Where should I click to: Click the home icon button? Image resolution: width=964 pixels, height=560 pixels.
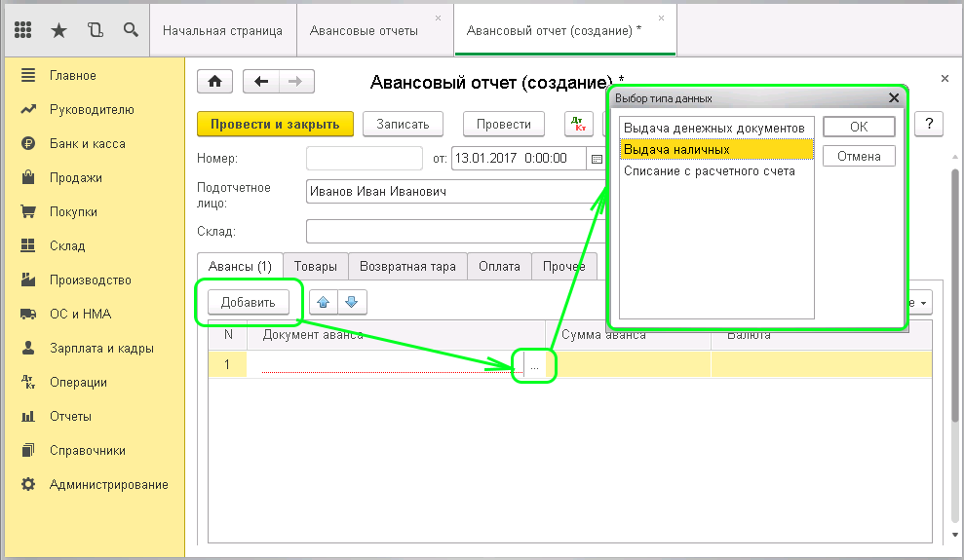[x=214, y=82]
